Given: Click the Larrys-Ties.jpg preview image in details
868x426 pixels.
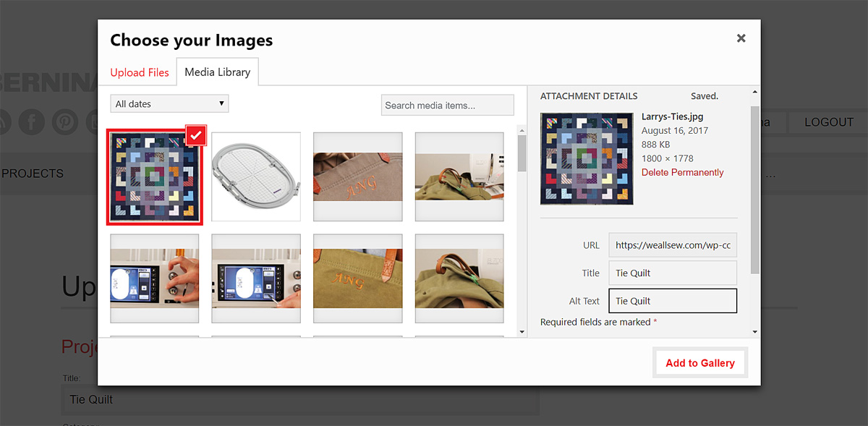Looking at the screenshot, I should [587, 158].
